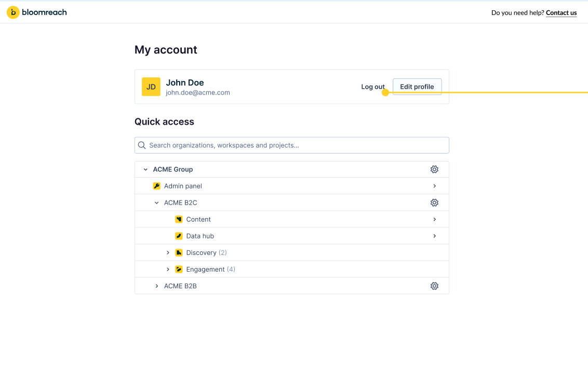Click the Data hub icon

[x=179, y=236]
